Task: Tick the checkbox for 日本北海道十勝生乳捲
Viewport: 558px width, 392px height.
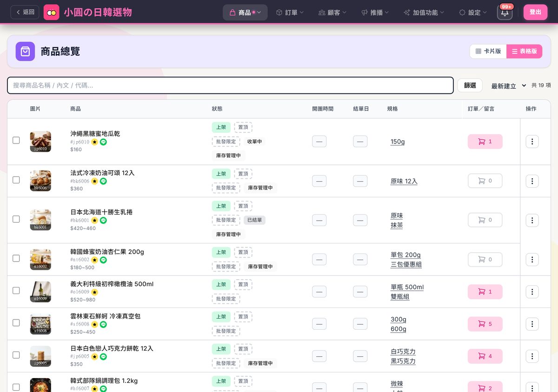Action: 16,219
